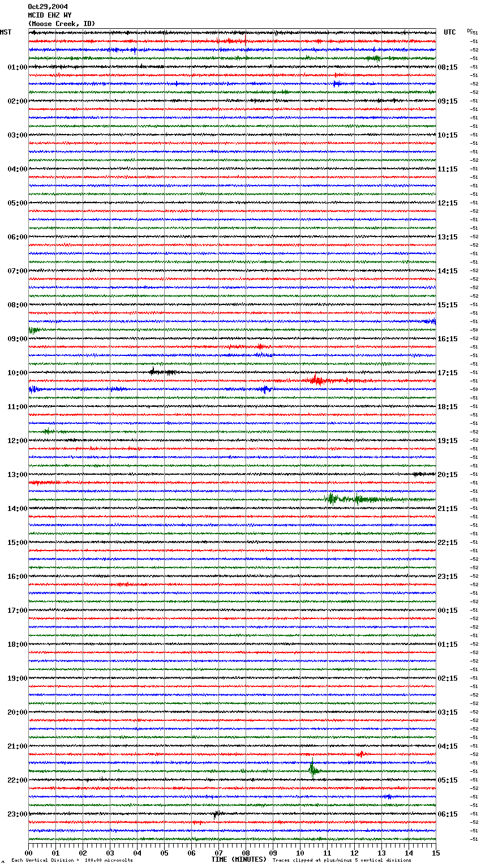Select the 12:15 UTC time label
This screenshot has width=481, height=868.
pos(448,203)
